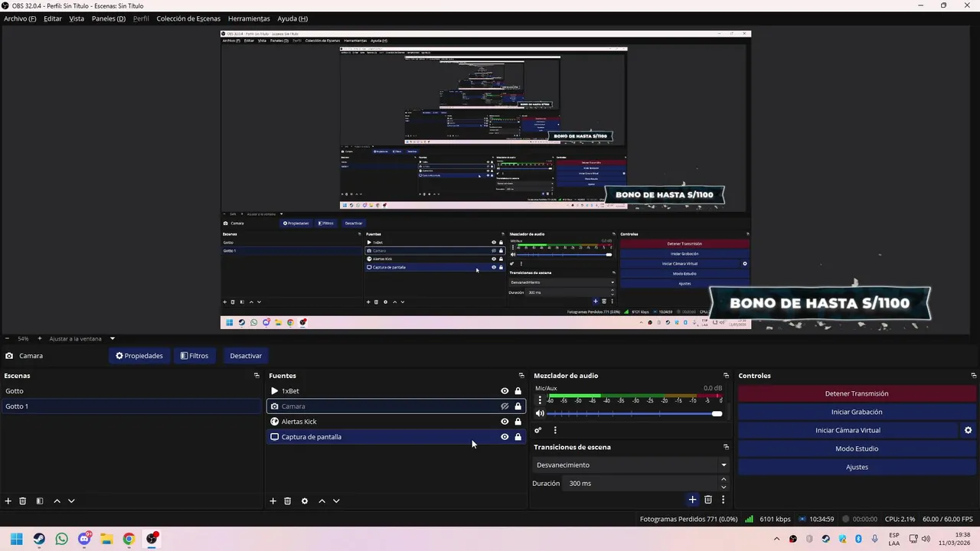Open Google Chrome from the taskbar
The image size is (980, 551).
129,539
